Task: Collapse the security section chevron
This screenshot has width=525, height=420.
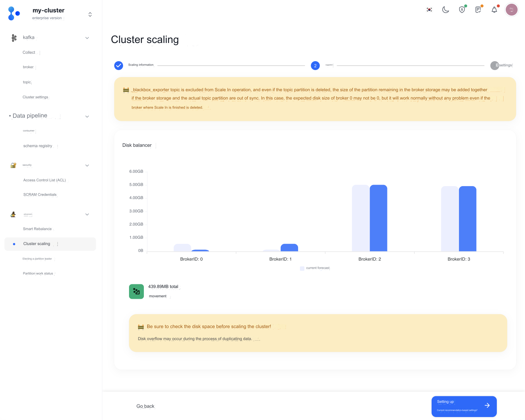Action: click(x=87, y=165)
